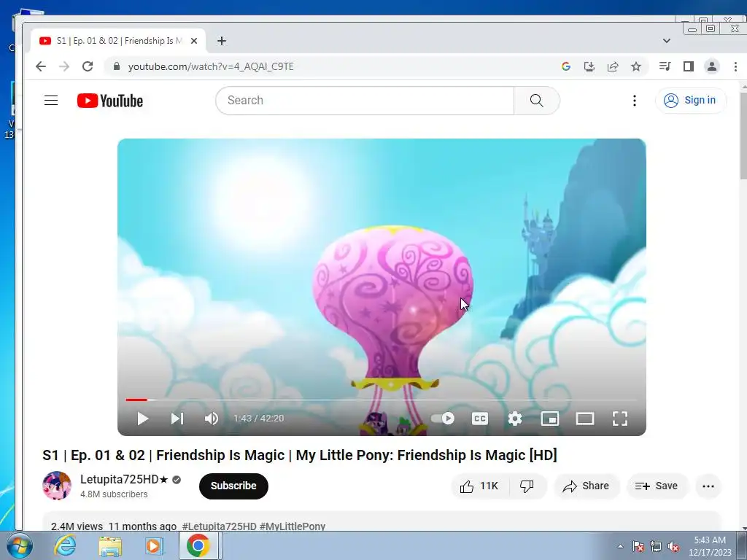This screenshot has width=747, height=560.
Task: Toggle Chrome side panel
Action: tap(689, 66)
